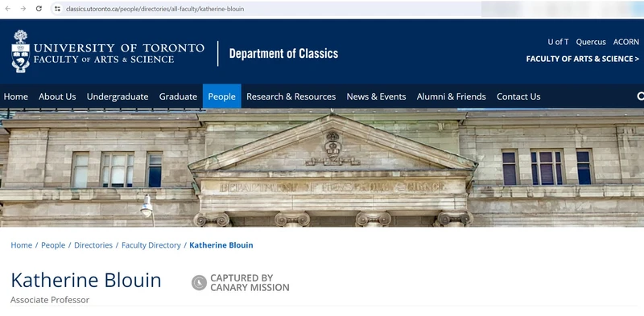Click the browser address bar URL
Image resolution: width=644 pixels, height=316 pixels.
[x=155, y=9]
